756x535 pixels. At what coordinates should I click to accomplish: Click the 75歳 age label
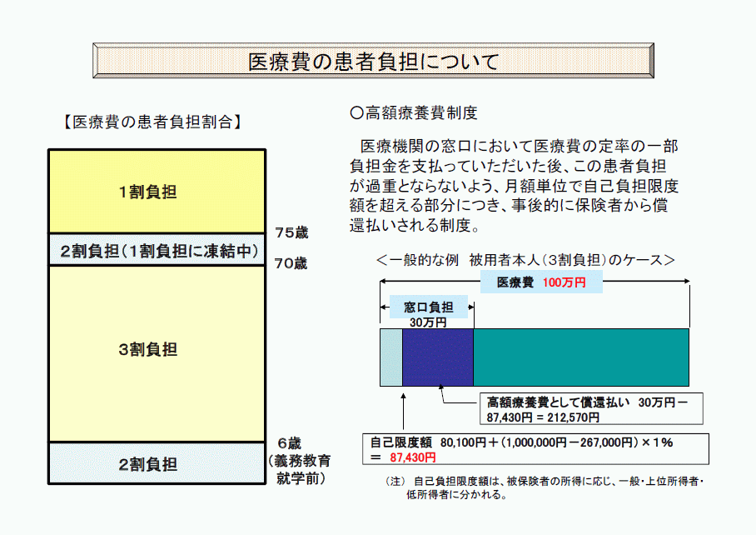click(x=291, y=233)
